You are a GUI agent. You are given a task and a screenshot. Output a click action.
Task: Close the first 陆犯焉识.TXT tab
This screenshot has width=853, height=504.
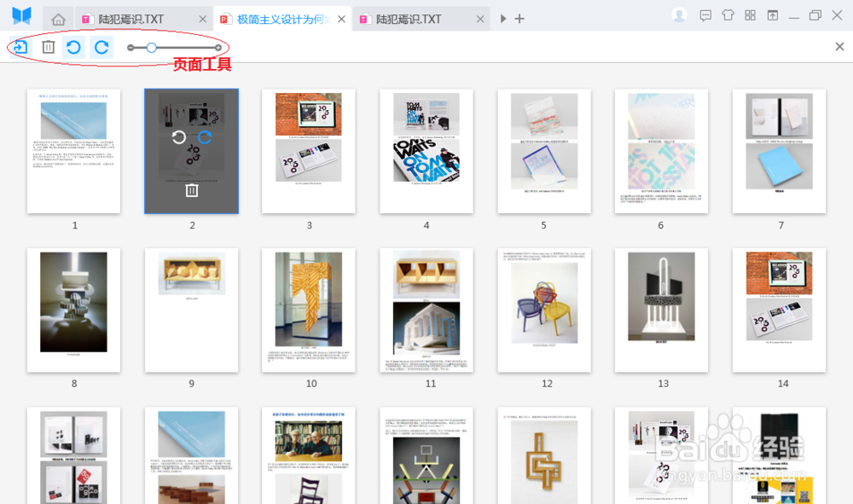pyautogui.click(x=202, y=19)
